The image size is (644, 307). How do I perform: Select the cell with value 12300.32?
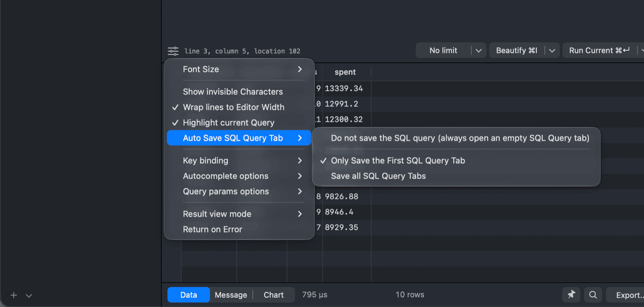coord(347,120)
